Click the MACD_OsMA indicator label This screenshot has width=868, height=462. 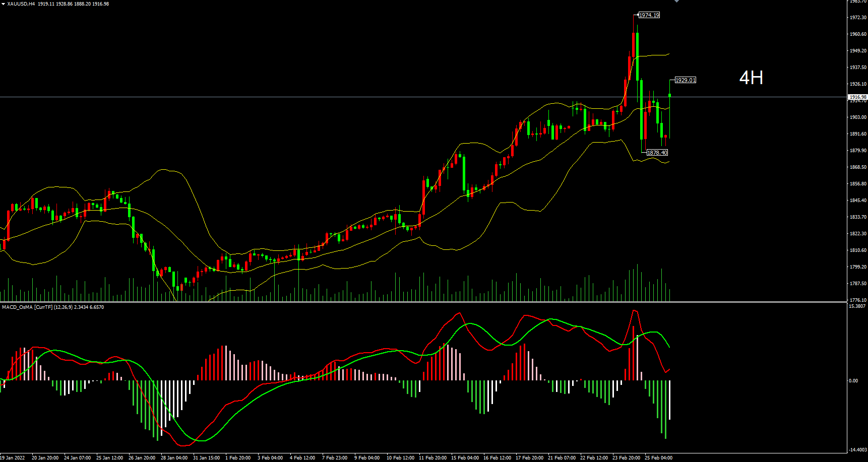tap(53, 307)
